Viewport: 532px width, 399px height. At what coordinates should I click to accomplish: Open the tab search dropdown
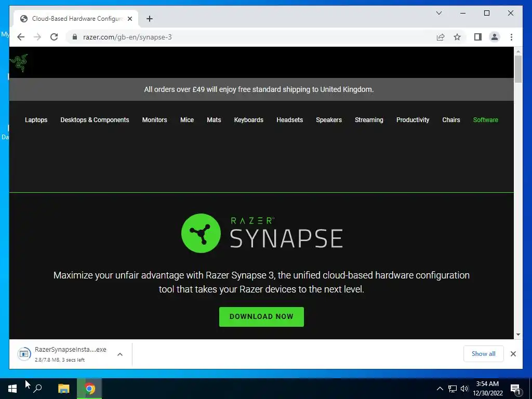[439, 13]
